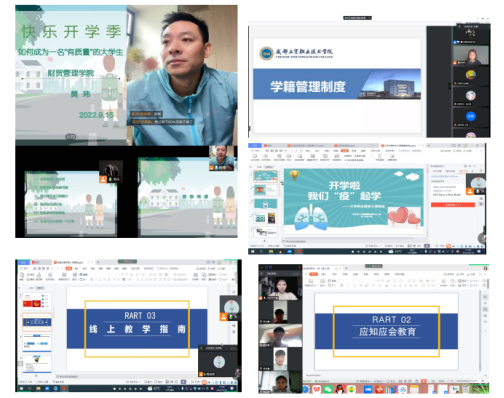
Task: Select second slide thumbnail in 开学啦 window
Action: [x=265, y=190]
